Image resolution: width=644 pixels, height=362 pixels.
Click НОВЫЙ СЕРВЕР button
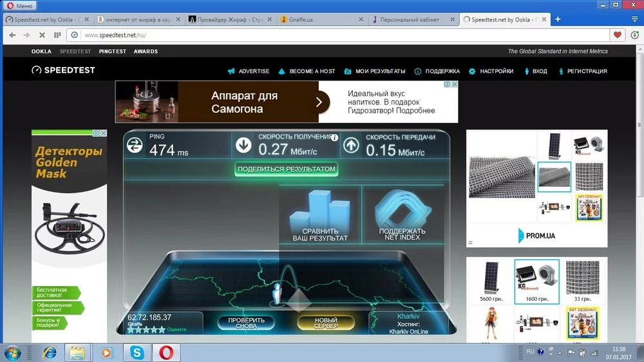(326, 323)
